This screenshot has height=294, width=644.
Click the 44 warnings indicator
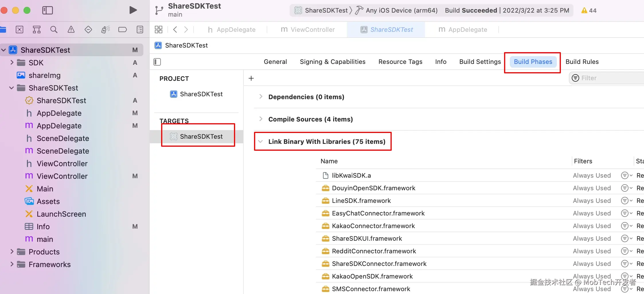(589, 11)
